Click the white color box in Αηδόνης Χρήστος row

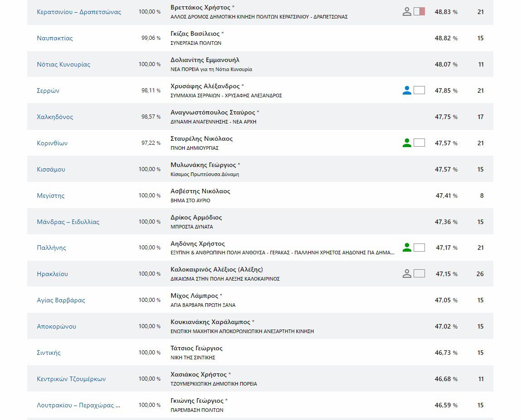point(420,248)
